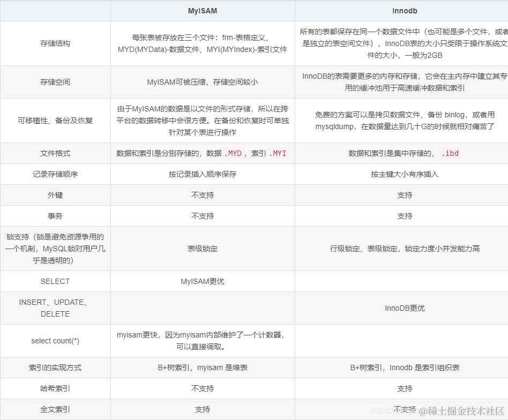Click the .MYD code tag
The width and height of the screenshot is (508, 420).
pyautogui.click(x=233, y=153)
